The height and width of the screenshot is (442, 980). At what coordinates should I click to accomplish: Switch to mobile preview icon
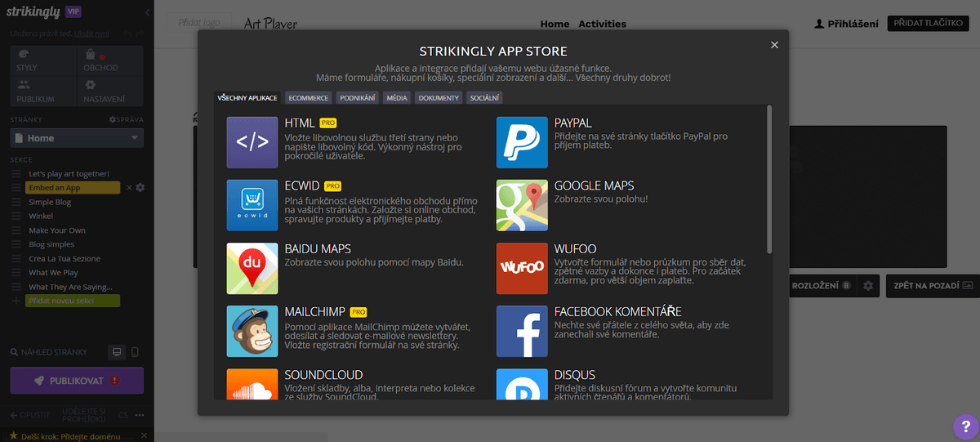[x=135, y=352]
